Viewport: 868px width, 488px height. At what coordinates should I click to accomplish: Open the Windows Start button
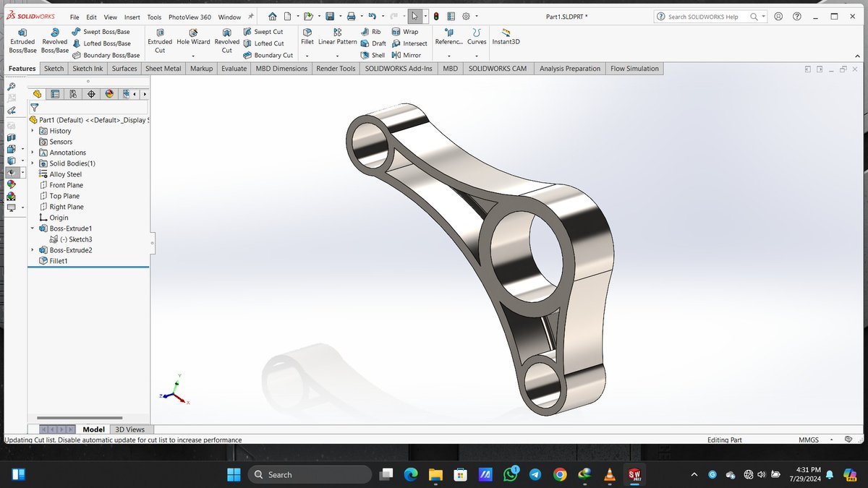(x=234, y=474)
